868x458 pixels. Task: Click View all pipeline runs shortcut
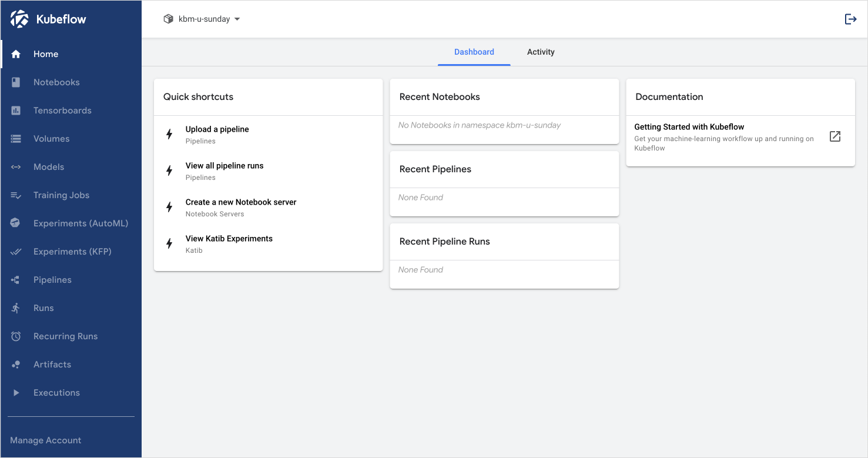[268, 171]
